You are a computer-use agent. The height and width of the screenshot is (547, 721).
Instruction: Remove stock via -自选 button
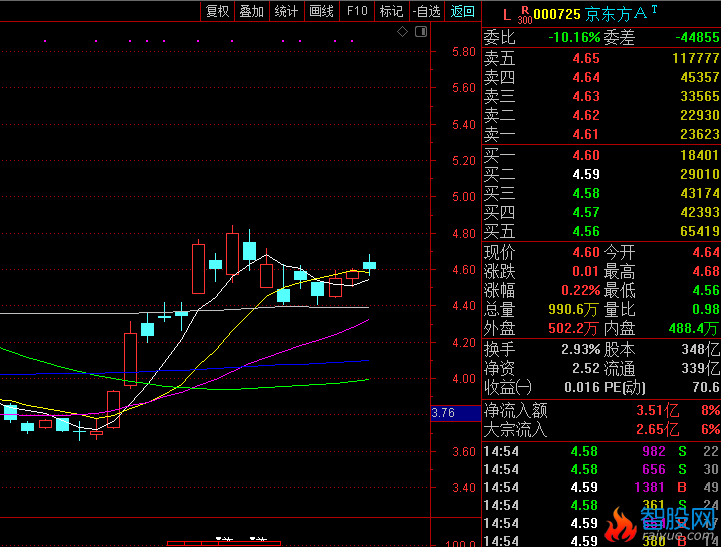point(427,11)
